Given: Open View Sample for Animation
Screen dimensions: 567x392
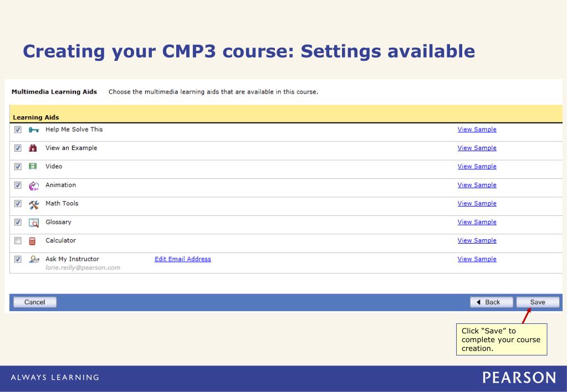Looking at the screenshot, I should (x=477, y=185).
